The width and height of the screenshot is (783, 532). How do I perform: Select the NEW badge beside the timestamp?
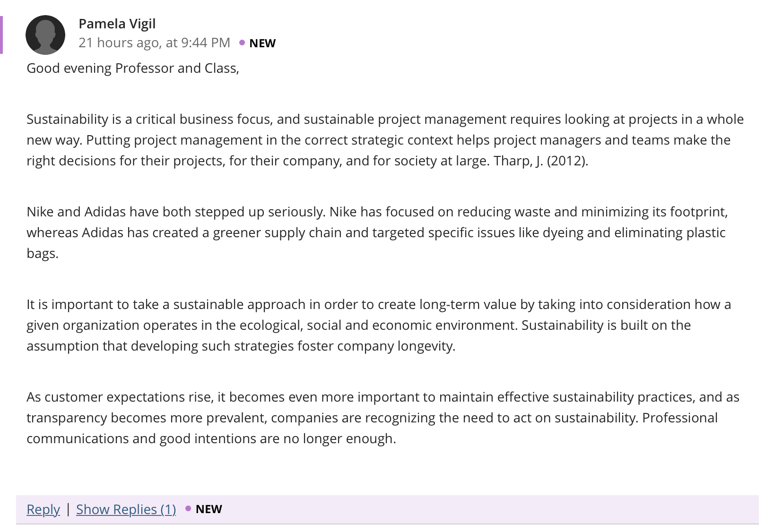[262, 43]
